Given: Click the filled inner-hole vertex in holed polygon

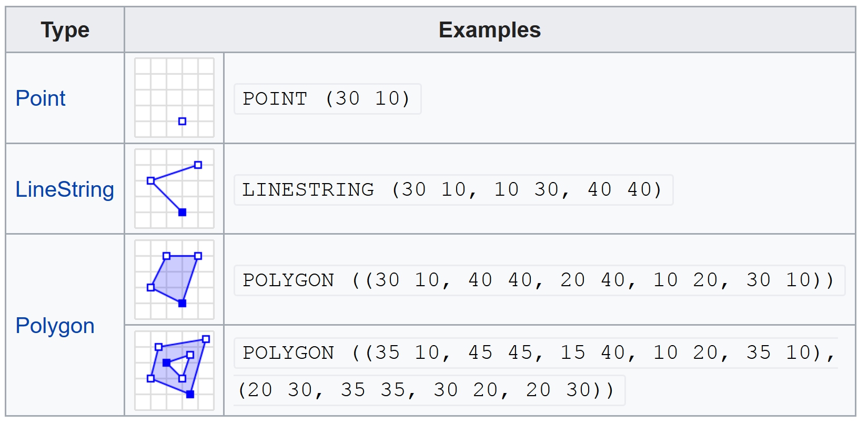Looking at the screenshot, I should (166, 363).
